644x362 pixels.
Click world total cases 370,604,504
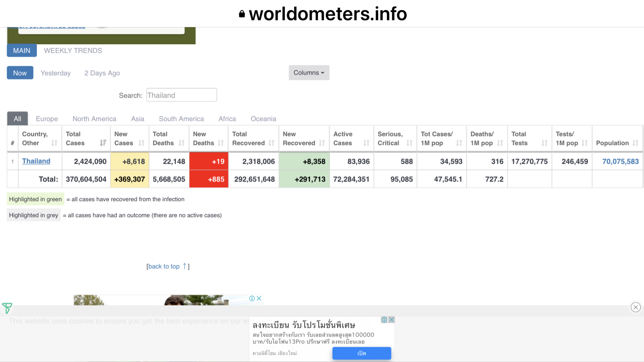click(x=86, y=179)
